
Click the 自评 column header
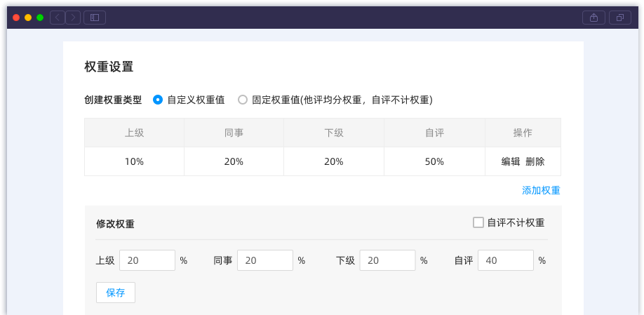[x=434, y=133]
